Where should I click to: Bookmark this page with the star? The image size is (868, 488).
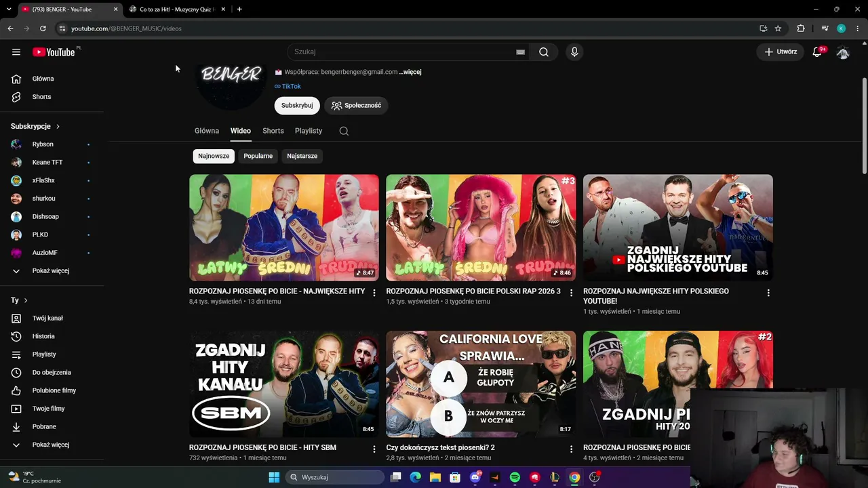click(x=778, y=28)
